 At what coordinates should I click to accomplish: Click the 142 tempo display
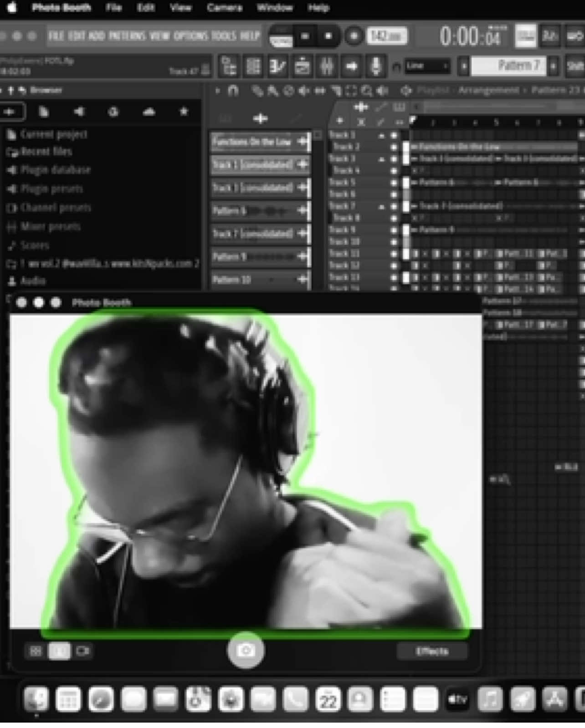tap(387, 36)
